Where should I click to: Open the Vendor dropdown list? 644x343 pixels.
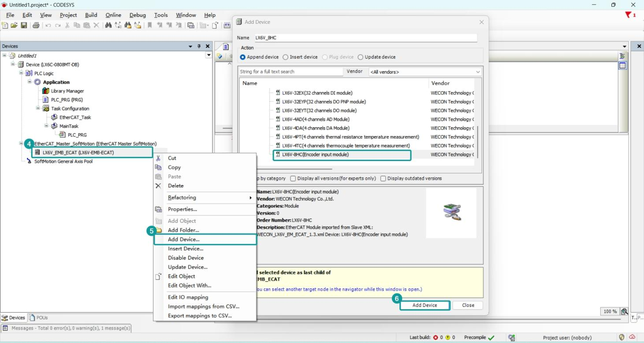(425, 72)
